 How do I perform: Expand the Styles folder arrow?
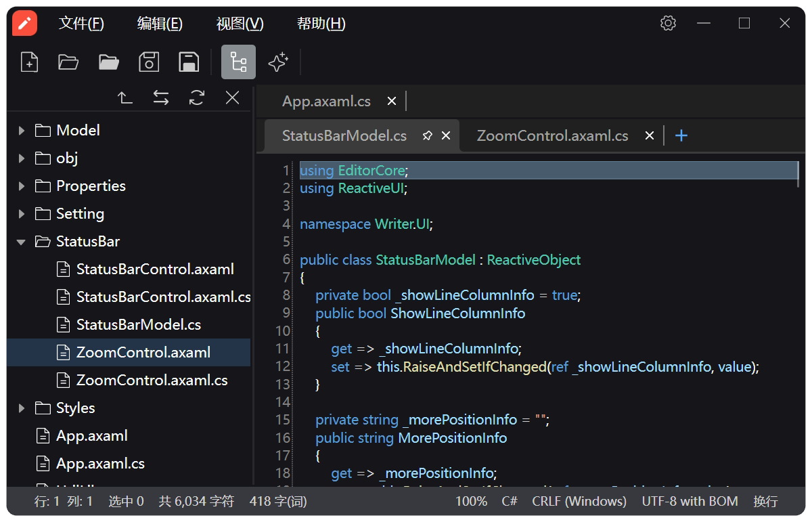pyautogui.click(x=22, y=408)
